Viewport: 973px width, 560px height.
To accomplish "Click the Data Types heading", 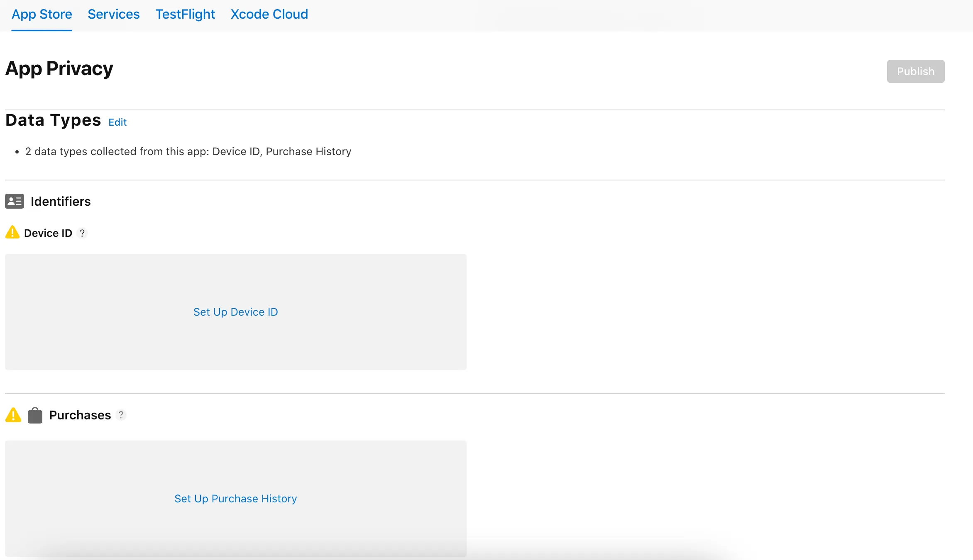I will [53, 120].
